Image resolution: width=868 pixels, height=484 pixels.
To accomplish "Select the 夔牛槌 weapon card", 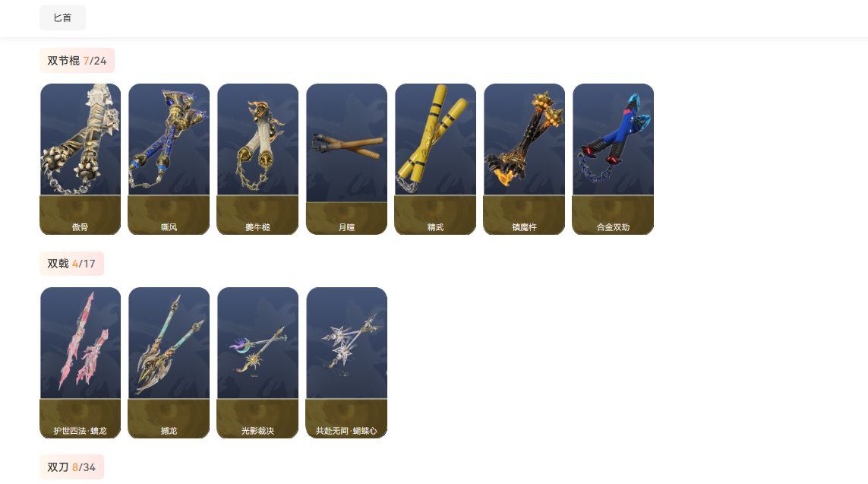I will (x=258, y=159).
